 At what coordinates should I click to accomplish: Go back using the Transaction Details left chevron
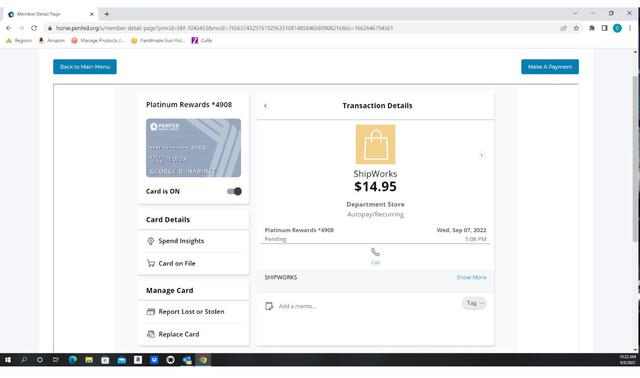[265, 106]
